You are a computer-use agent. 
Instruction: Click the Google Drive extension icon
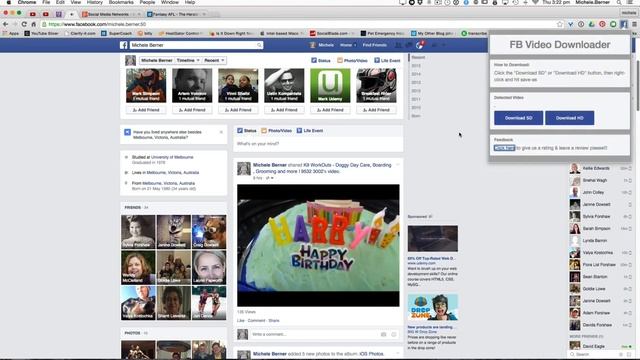pyautogui.click(x=591, y=24)
